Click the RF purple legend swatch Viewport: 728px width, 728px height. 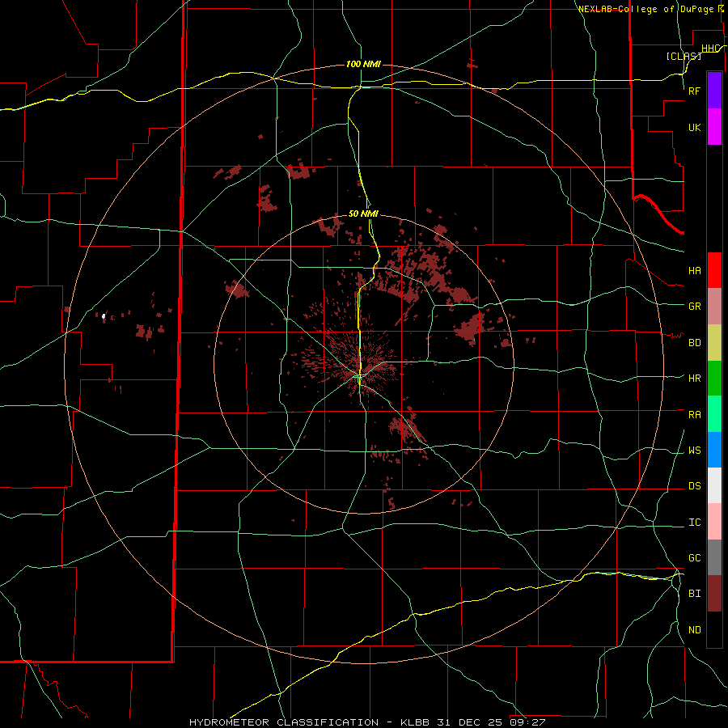pyautogui.click(x=714, y=91)
